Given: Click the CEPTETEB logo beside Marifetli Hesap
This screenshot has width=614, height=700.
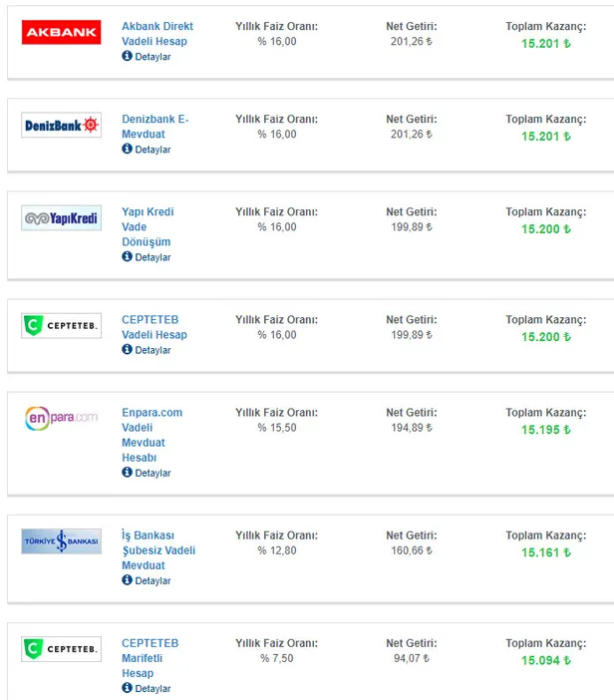Looking at the screenshot, I should pyautogui.click(x=61, y=649).
